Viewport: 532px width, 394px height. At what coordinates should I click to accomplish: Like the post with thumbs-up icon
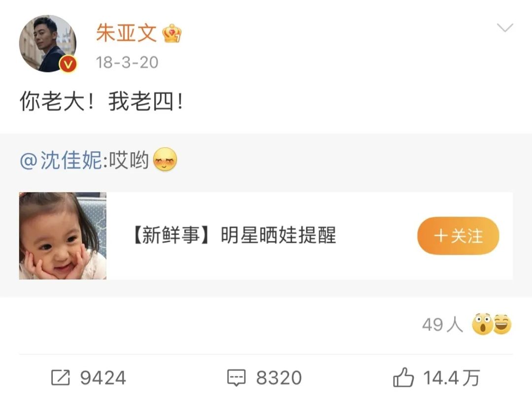(x=403, y=377)
